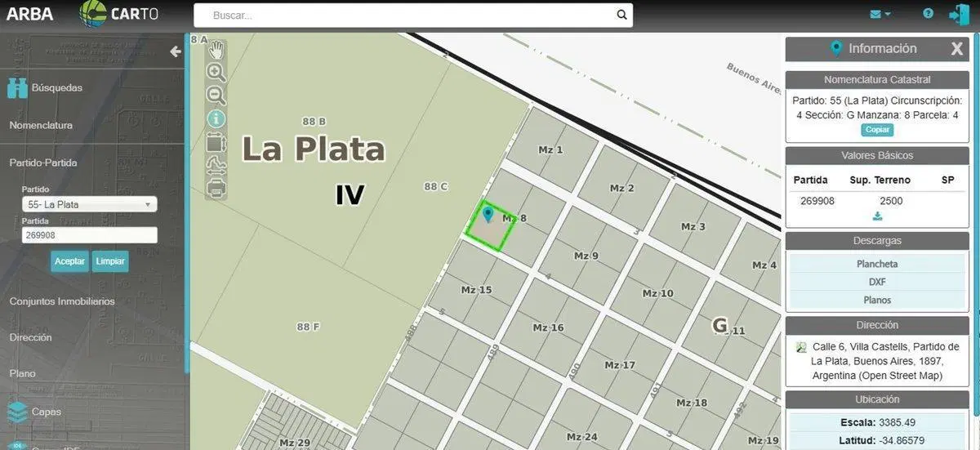The image size is (980, 450).
Task: Click the blue parcel marker pin
Action: click(488, 215)
